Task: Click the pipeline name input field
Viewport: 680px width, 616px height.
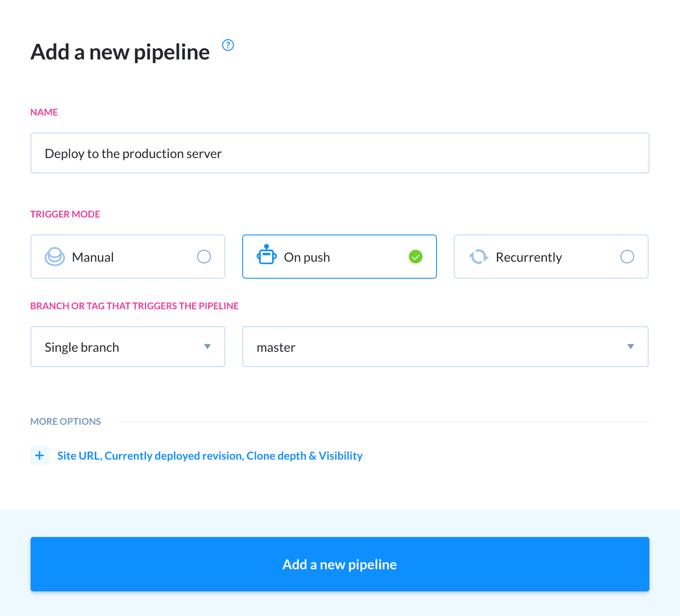Action: (x=340, y=153)
